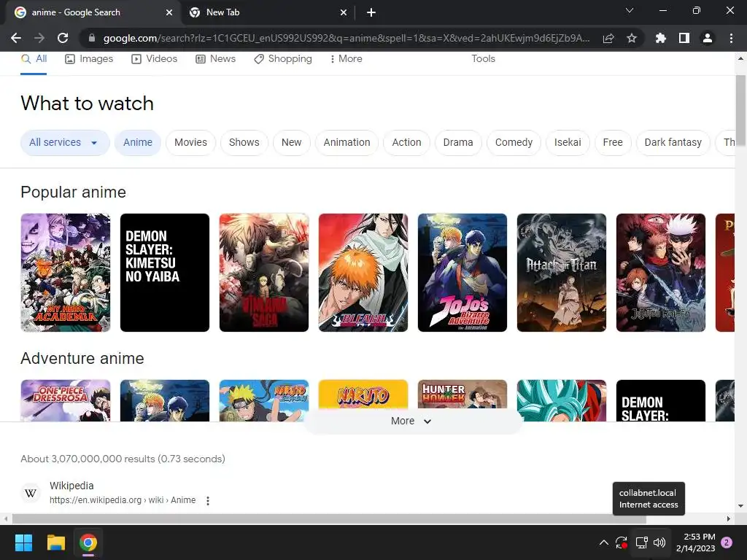
Task: Click the horizontal scrollbar thumb
Action: 329,518
